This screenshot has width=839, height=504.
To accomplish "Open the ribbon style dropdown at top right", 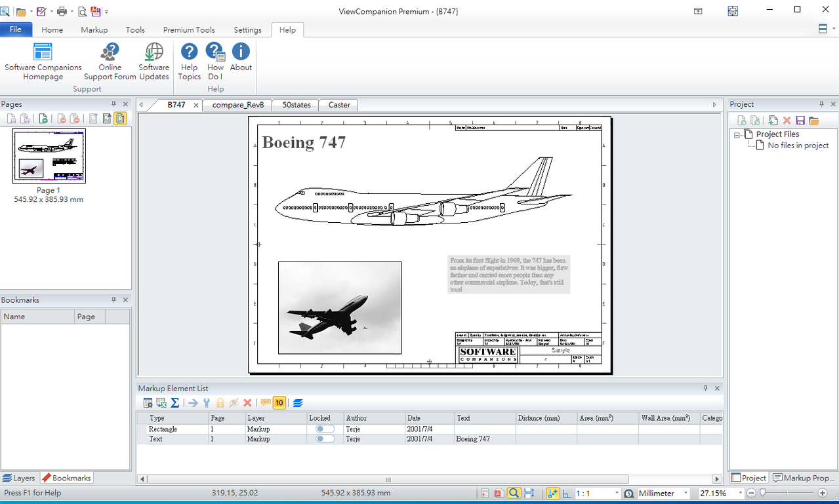I will click(x=834, y=29).
